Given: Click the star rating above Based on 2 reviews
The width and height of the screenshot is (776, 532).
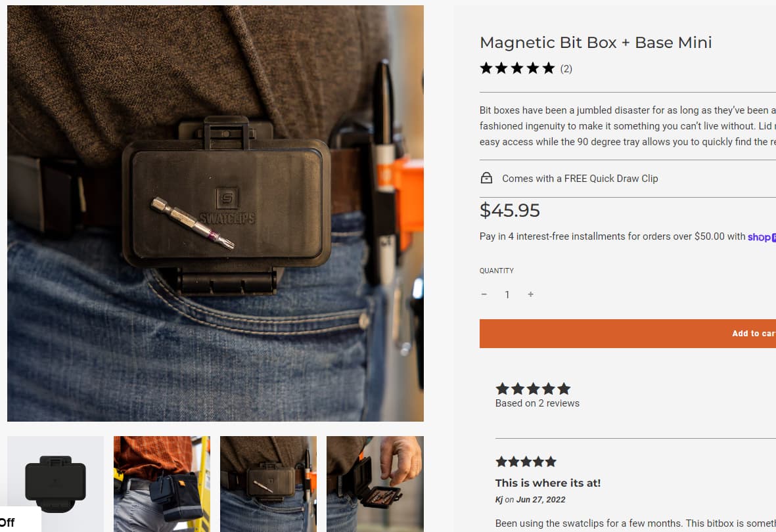Looking at the screenshot, I should pos(533,388).
